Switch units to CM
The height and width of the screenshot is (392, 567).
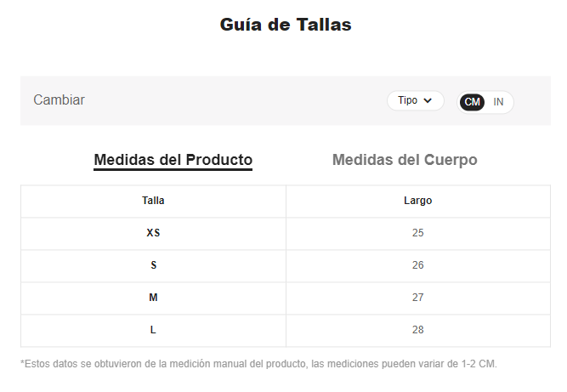[472, 102]
